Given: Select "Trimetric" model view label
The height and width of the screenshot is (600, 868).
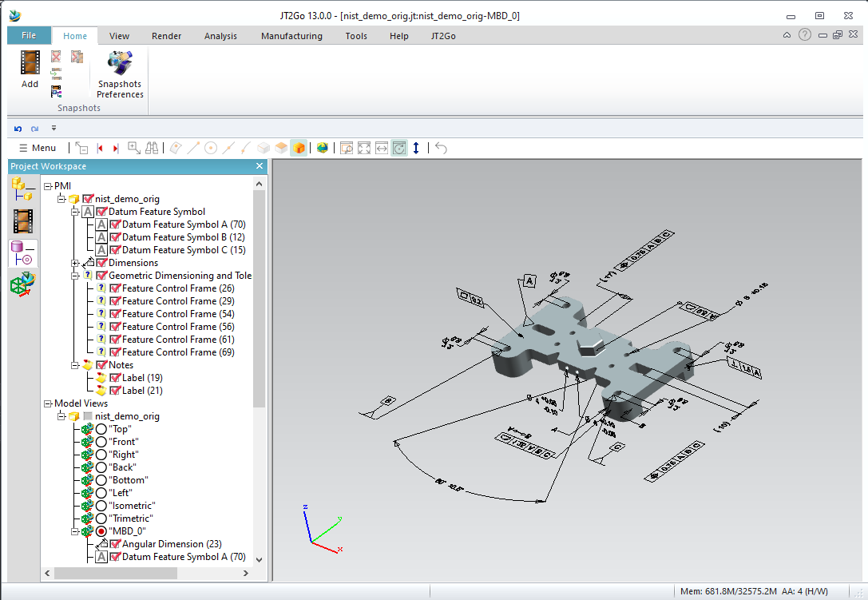Looking at the screenshot, I should point(131,519).
